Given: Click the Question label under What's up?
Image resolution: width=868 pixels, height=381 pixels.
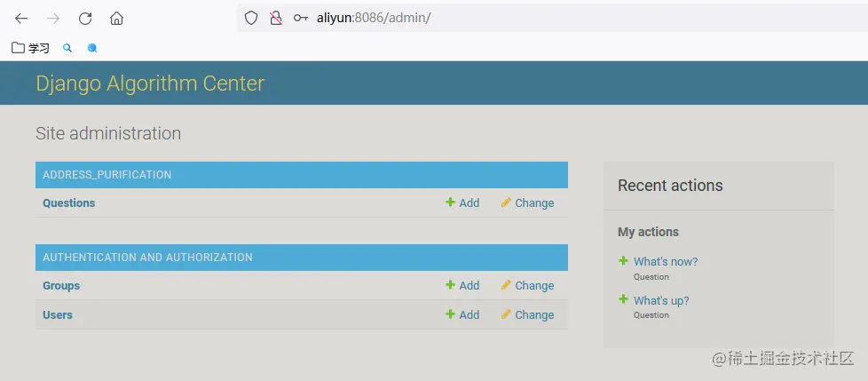Looking at the screenshot, I should (x=651, y=315).
